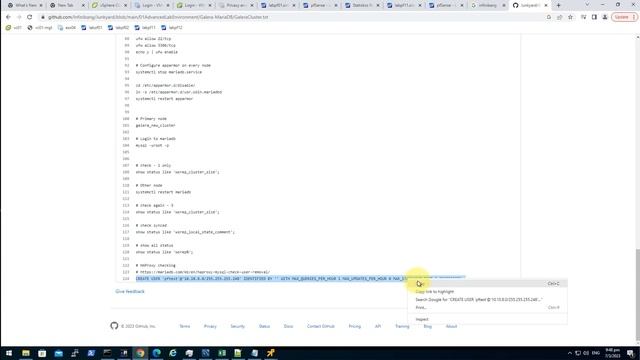Open the labpf02 bookmark
The width and height of the screenshot is (640, 360).
(x=118, y=28)
